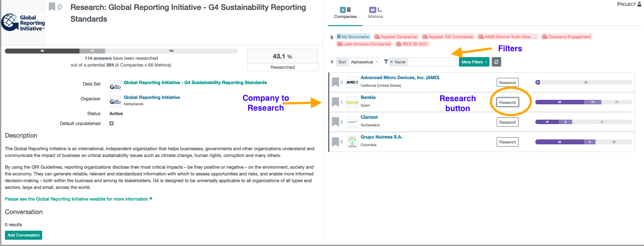
Task: Remove the Name filter with the x
Action: point(391,62)
